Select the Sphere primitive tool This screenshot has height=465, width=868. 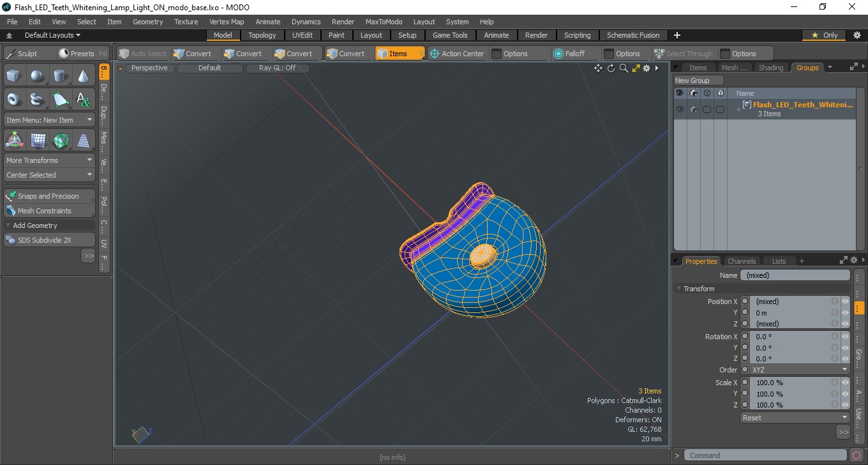(38, 77)
